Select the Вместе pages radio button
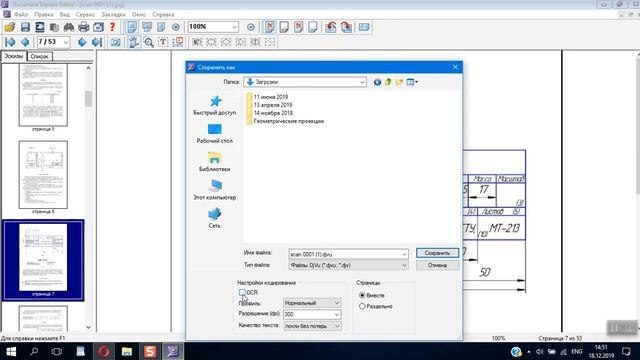 362,295
